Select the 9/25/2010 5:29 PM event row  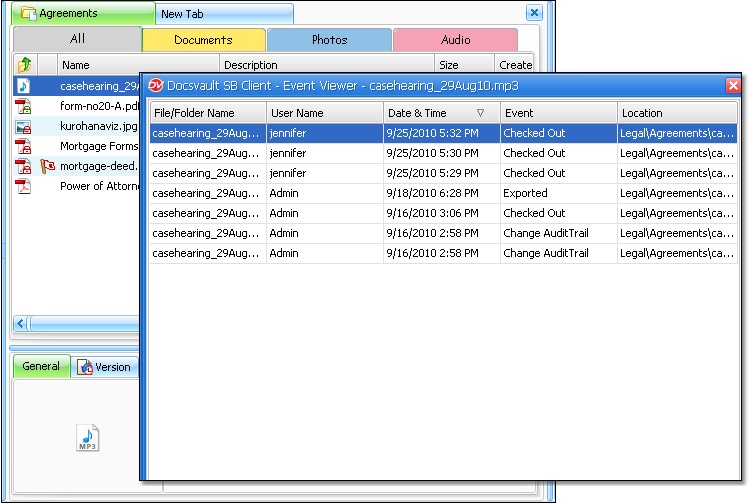pos(443,173)
